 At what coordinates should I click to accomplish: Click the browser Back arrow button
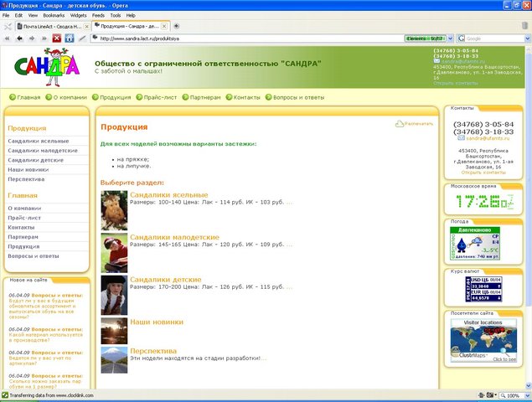[x=21, y=38]
